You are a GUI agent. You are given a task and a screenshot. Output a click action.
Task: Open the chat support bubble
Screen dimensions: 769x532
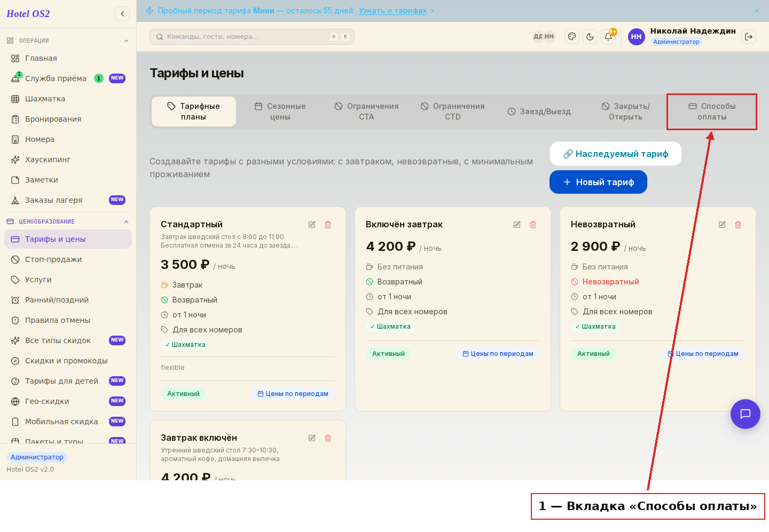coord(746,414)
